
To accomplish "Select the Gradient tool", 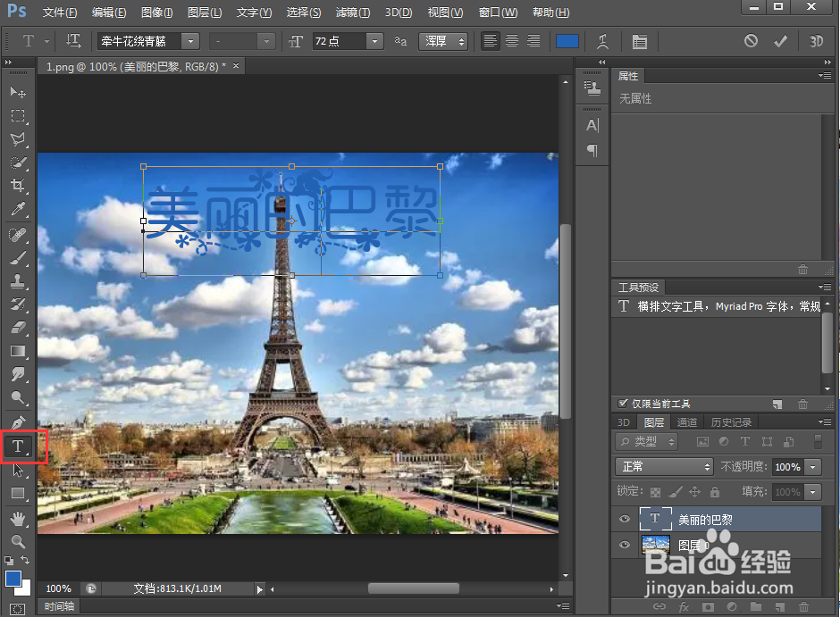I will (18, 351).
